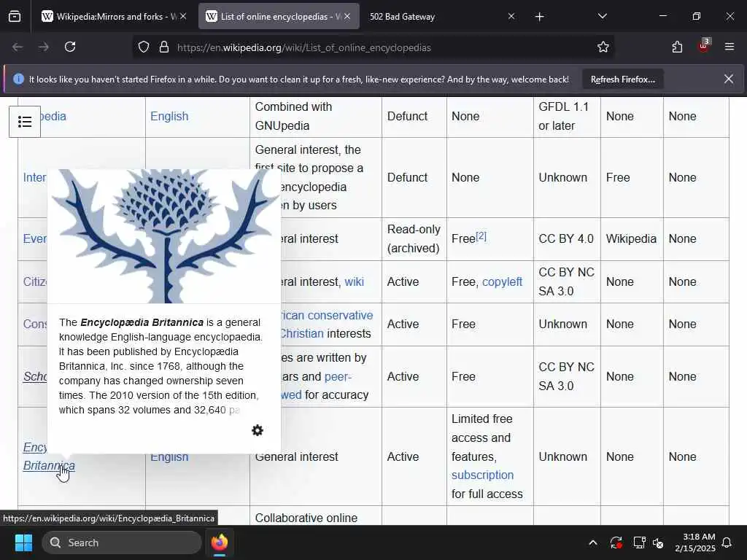Select List of online encyclopedias tab
Image resolution: width=747 pixels, height=560 pixels.
click(279, 17)
